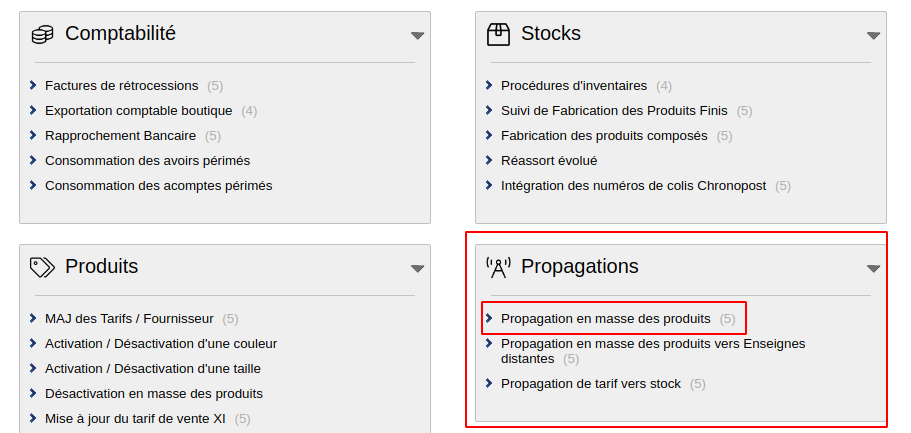Collapse the Stocks panel arrow

click(873, 36)
